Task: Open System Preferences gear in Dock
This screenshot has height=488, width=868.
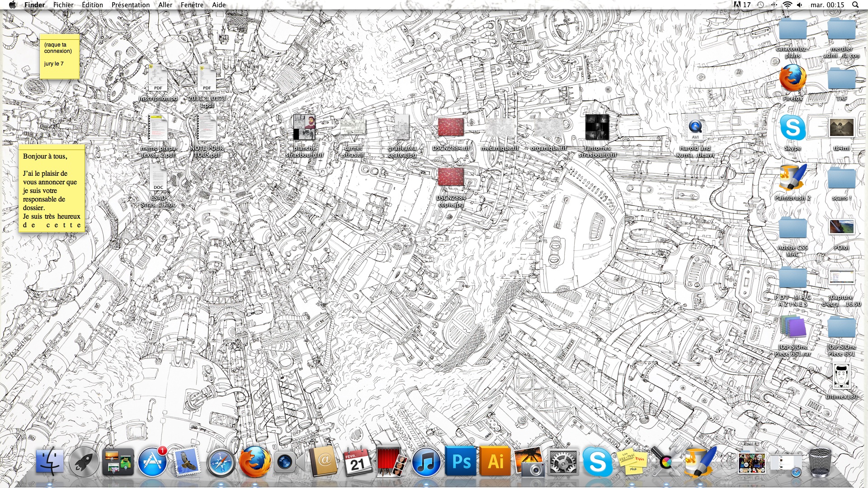Action: (x=563, y=462)
